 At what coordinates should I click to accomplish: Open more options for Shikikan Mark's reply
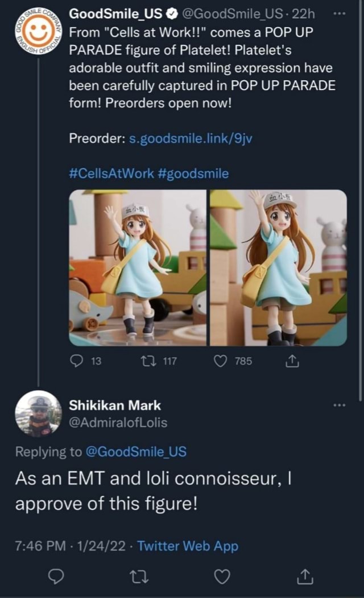[x=340, y=405]
